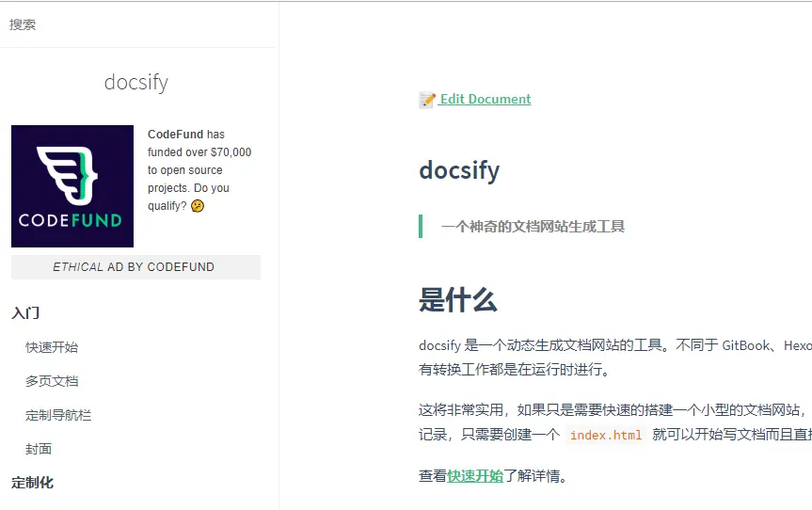Open the 多页文档 sidebar item
The image size is (812, 510).
click(52, 381)
